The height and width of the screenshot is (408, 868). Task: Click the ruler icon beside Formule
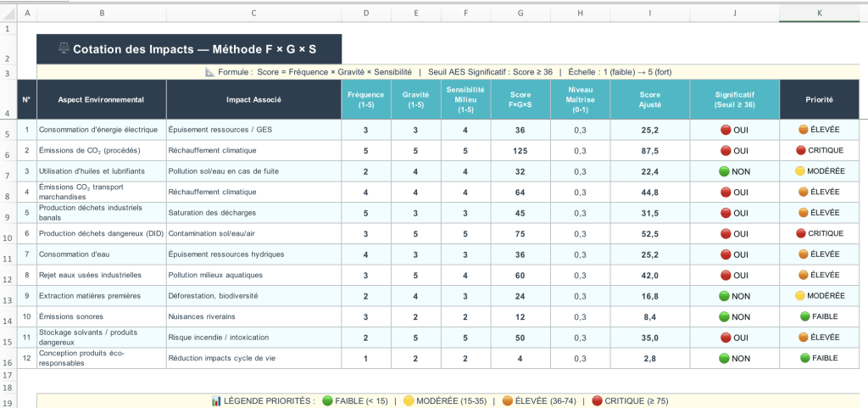click(210, 72)
